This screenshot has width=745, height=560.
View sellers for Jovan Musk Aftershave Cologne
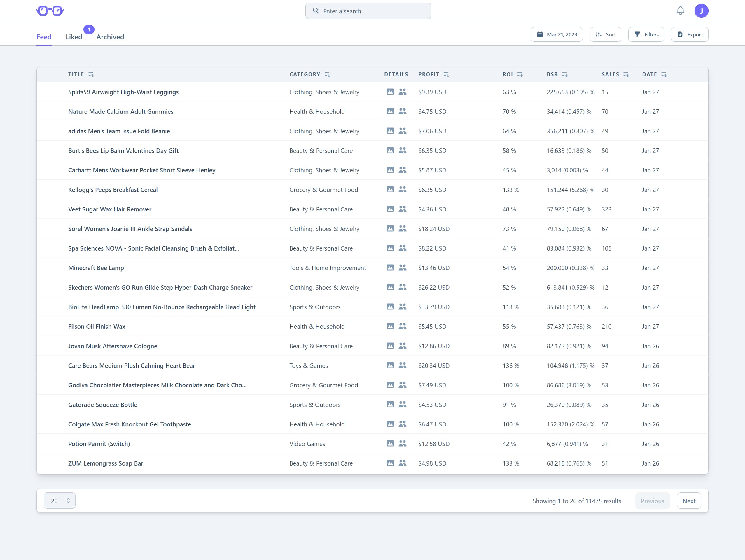(403, 346)
